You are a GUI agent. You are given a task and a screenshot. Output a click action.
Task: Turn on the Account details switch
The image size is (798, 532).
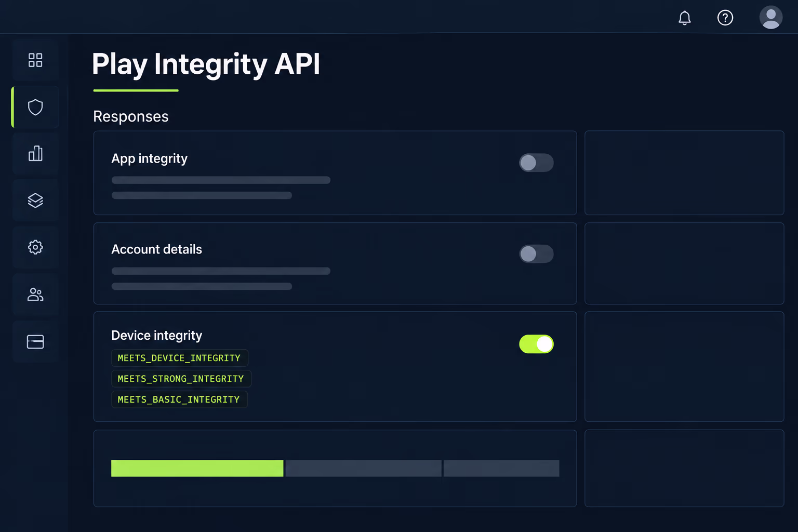tap(536, 254)
